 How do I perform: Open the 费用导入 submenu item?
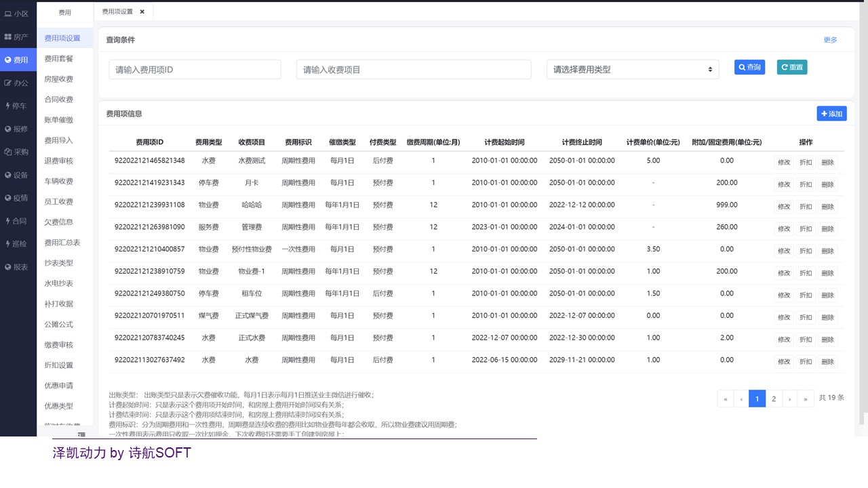65,140
